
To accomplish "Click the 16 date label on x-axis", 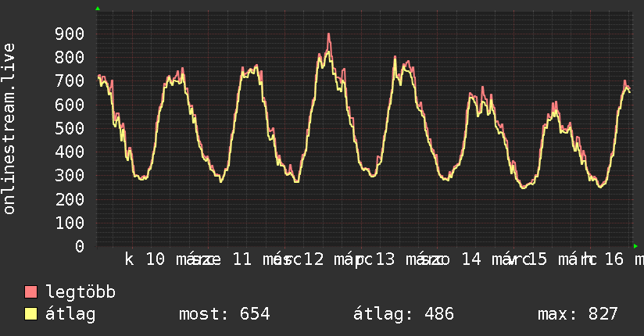I will click(614, 259).
